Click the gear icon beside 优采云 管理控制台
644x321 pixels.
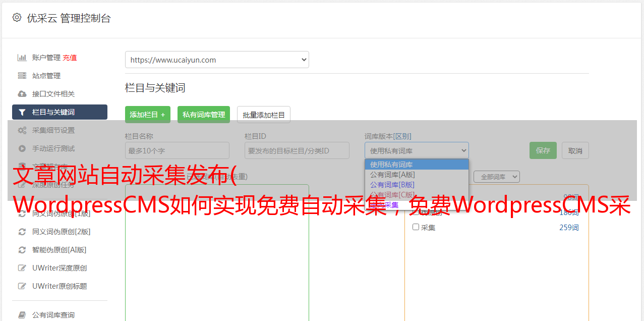pos(17,18)
